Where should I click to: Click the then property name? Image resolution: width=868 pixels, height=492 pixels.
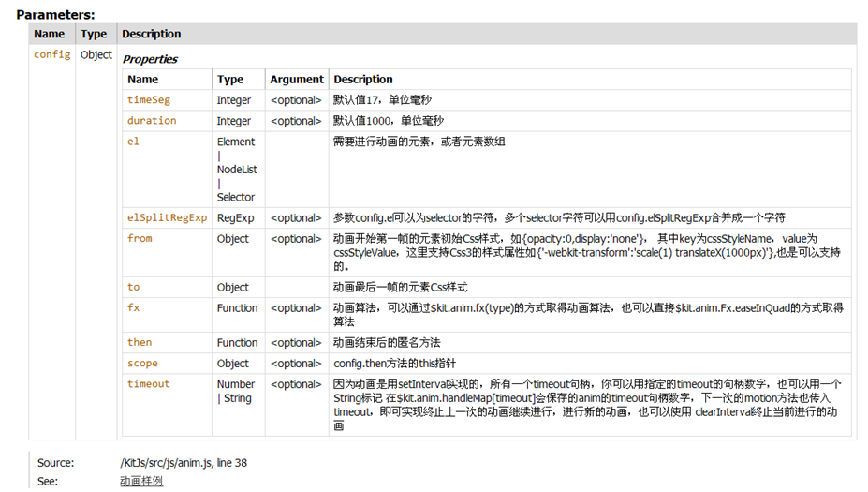point(140,342)
